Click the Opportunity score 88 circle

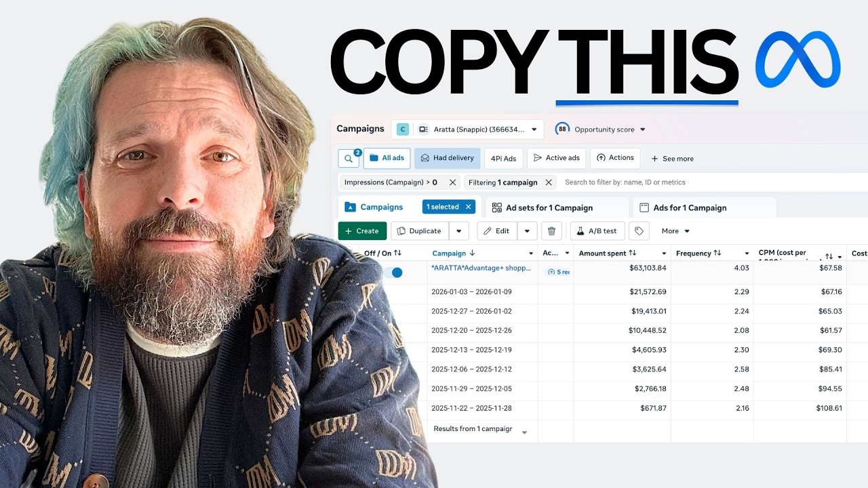coord(562,129)
